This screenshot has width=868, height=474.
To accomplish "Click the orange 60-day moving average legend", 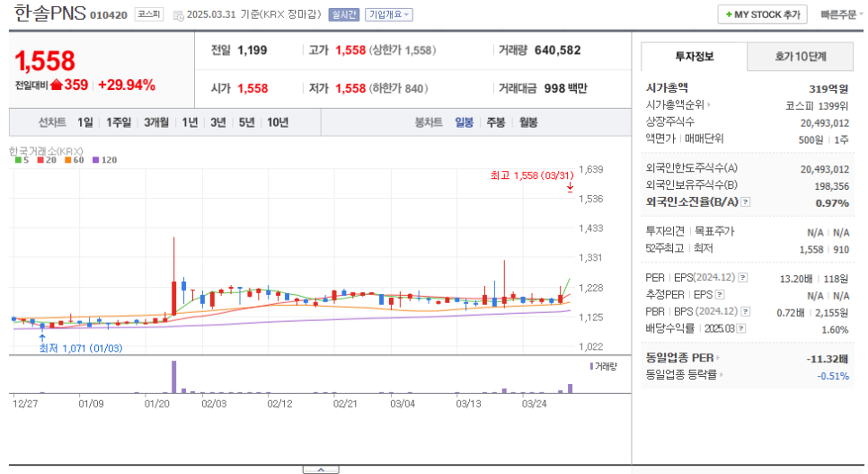I will pyautogui.click(x=75, y=160).
